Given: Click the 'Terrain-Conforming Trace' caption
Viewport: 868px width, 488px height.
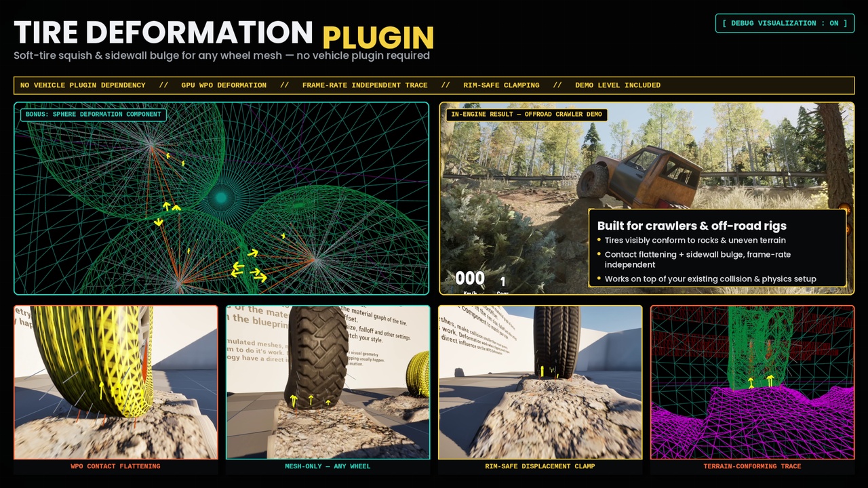Looking at the screenshot, I should 752,466.
